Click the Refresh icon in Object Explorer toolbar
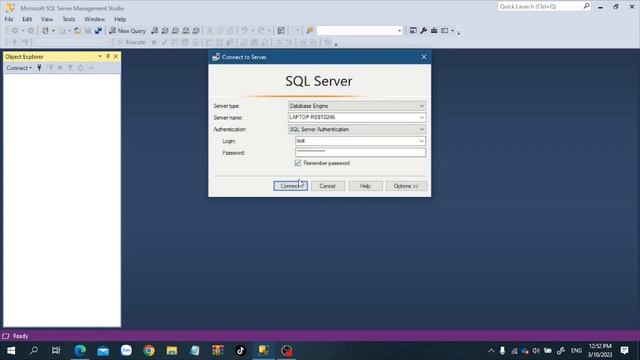 tap(80, 68)
